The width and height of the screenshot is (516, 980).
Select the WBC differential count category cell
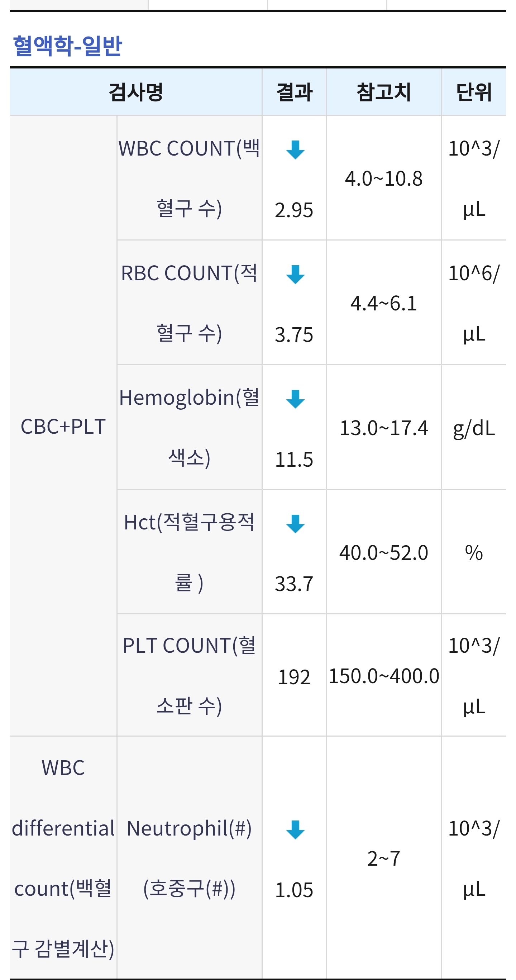pyautogui.click(x=63, y=858)
